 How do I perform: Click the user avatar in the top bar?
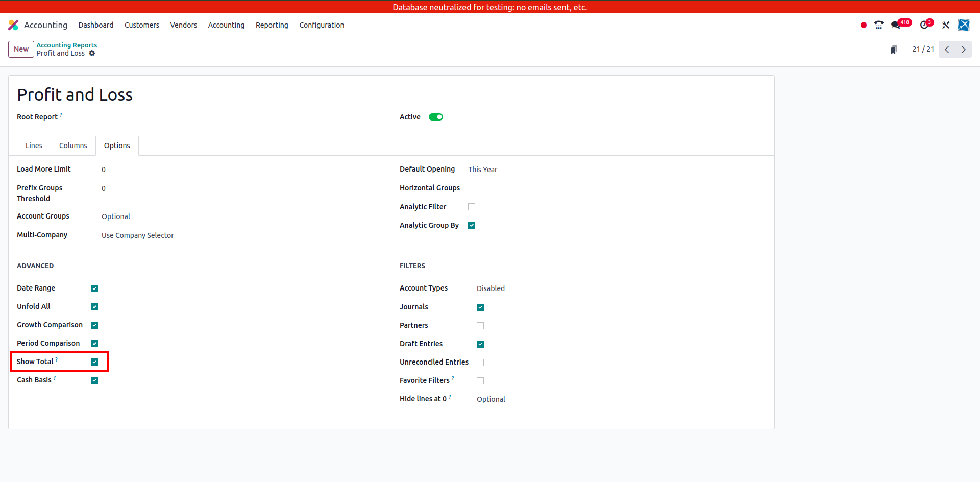963,25
